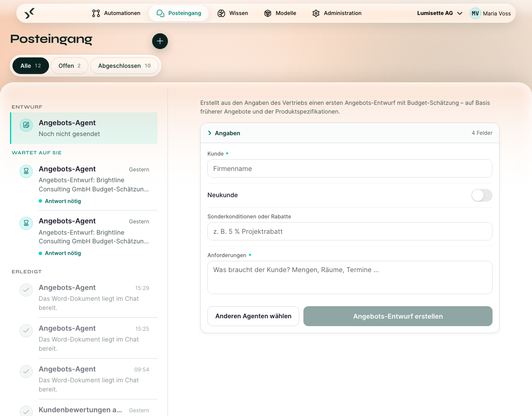Open the Automationen menu item
Image resolution: width=532 pixels, height=416 pixels.
[116, 13]
